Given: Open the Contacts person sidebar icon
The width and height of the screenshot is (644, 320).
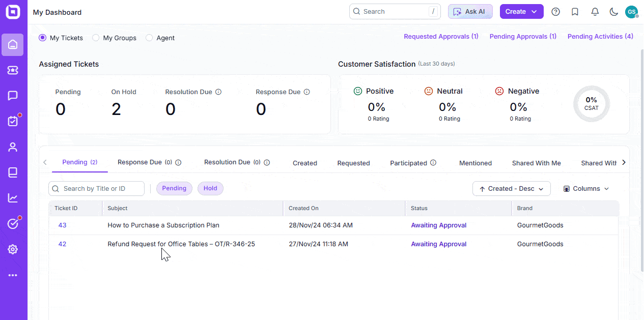Looking at the screenshot, I should tap(13, 147).
